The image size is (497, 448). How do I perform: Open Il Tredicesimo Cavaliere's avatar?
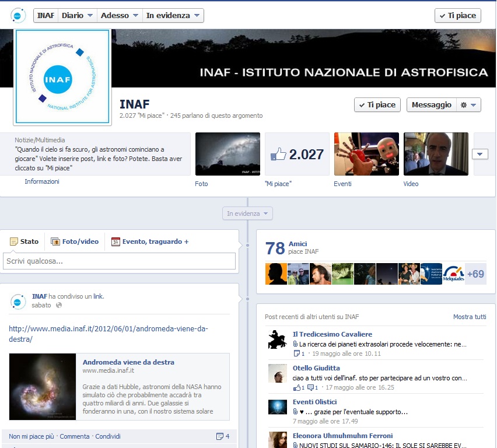click(277, 339)
